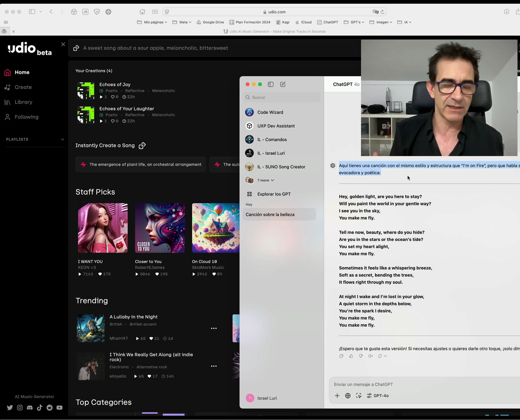This screenshot has width=520, height=420.
Task: Open Udio Discord icon
Action: click(30, 408)
